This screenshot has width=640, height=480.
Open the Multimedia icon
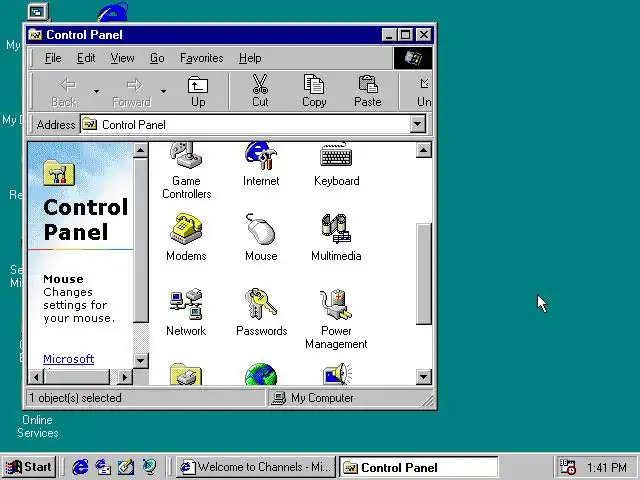(336, 228)
